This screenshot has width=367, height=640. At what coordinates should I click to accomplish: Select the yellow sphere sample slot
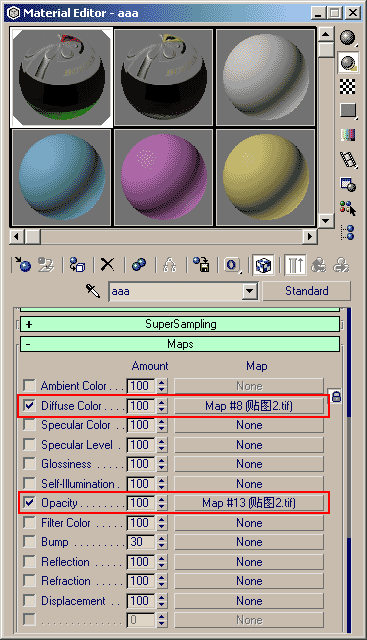[265, 178]
